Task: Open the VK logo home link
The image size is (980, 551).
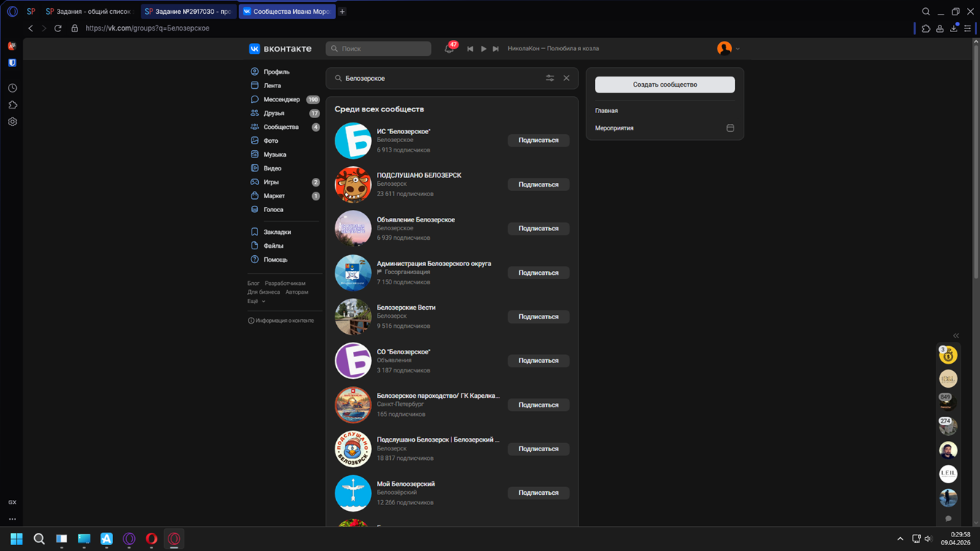Action: 280,49
